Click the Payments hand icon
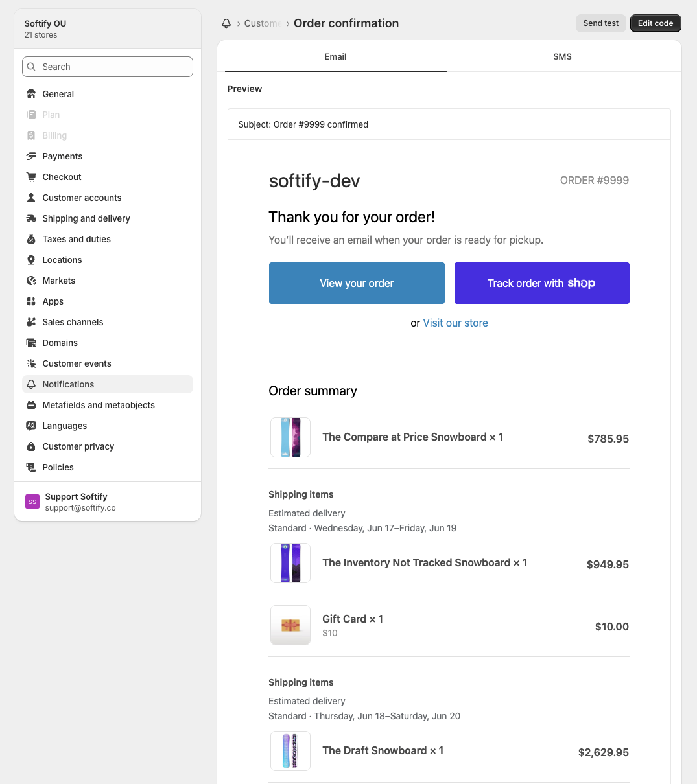This screenshot has width=697, height=784. pyautogui.click(x=31, y=156)
